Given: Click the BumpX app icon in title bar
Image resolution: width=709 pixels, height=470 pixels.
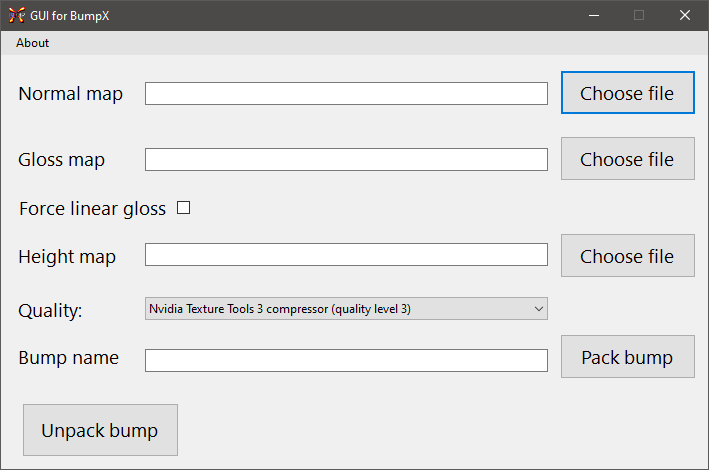Looking at the screenshot, I should [16, 15].
